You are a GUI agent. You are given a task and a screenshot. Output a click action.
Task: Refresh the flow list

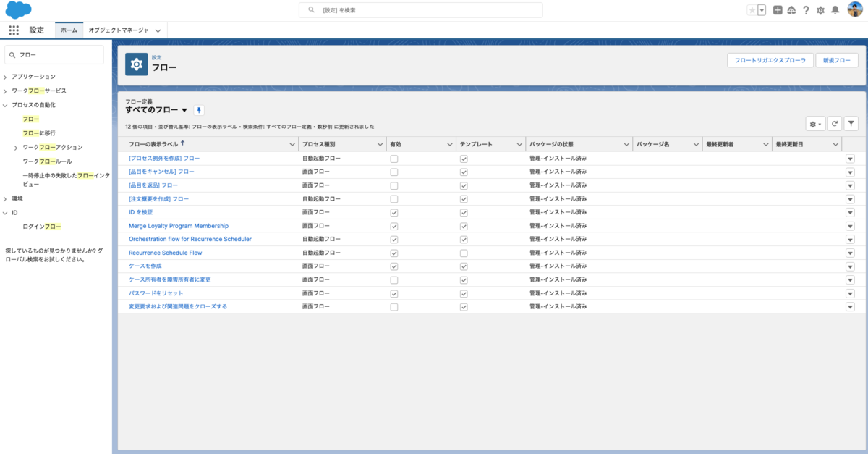coord(835,124)
